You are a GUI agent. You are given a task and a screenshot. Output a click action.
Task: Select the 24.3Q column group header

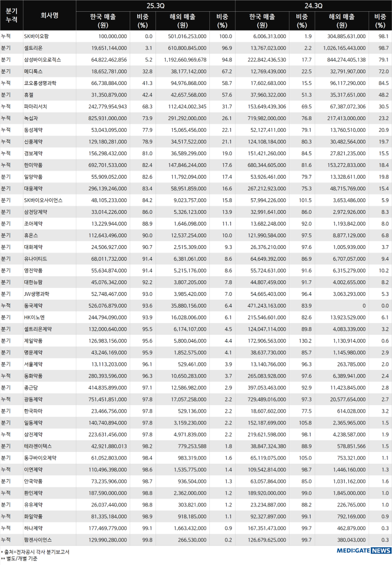pyautogui.click(x=314, y=6)
